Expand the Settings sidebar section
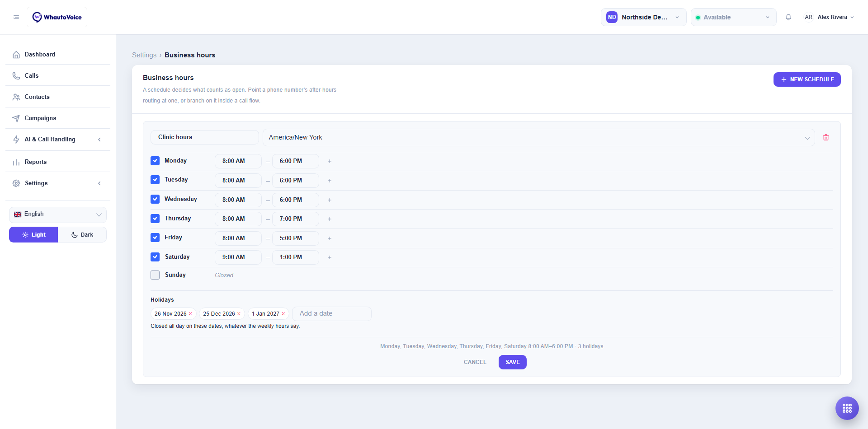Viewport: 868px width, 429px height. point(58,183)
